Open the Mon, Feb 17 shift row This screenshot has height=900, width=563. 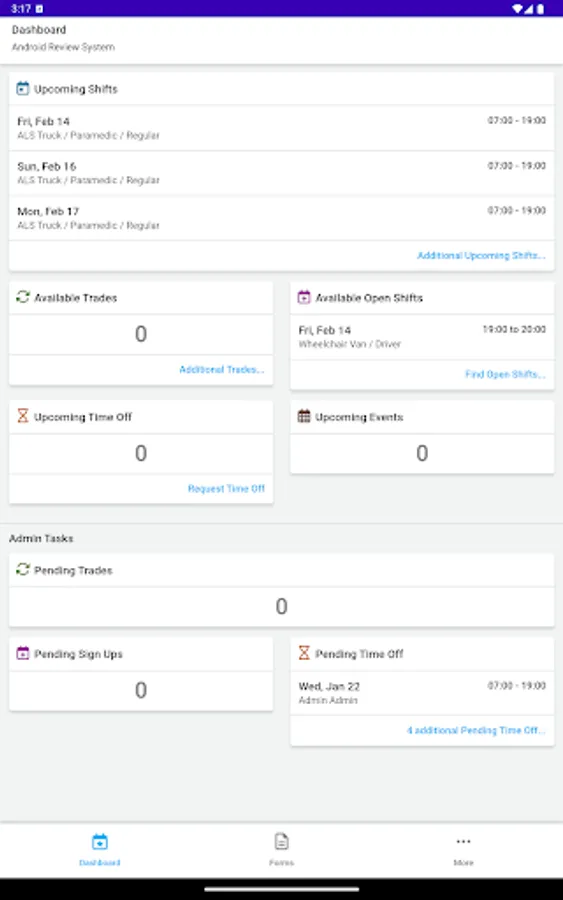[281, 218]
